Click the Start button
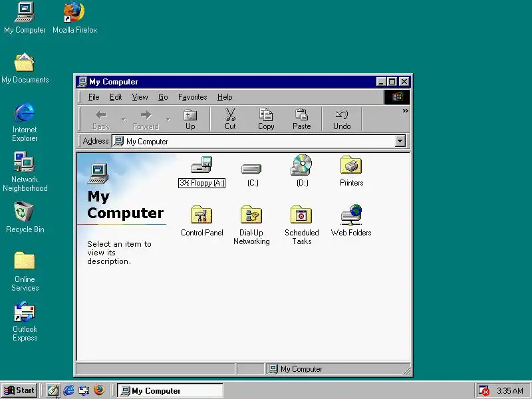 coord(20,390)
